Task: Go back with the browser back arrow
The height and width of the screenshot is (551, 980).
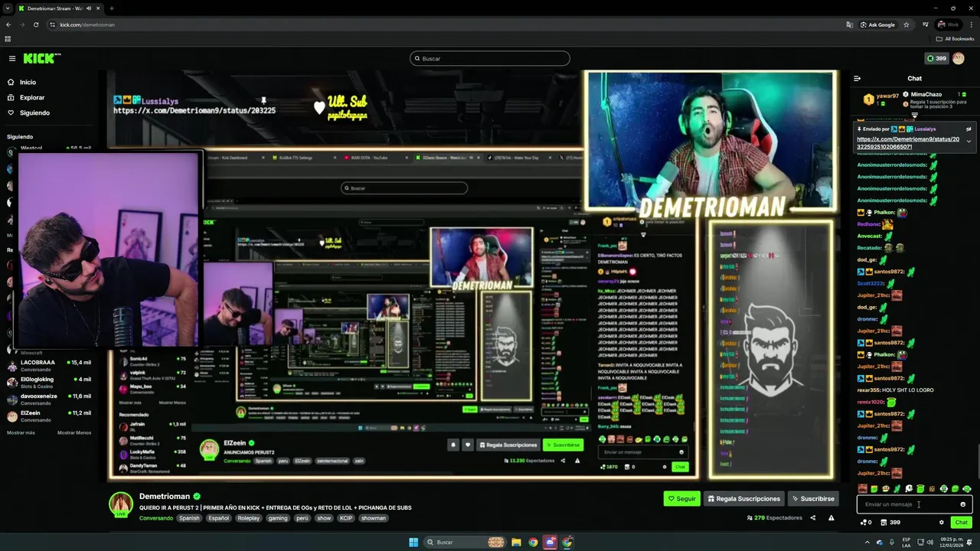Action: 8,24
